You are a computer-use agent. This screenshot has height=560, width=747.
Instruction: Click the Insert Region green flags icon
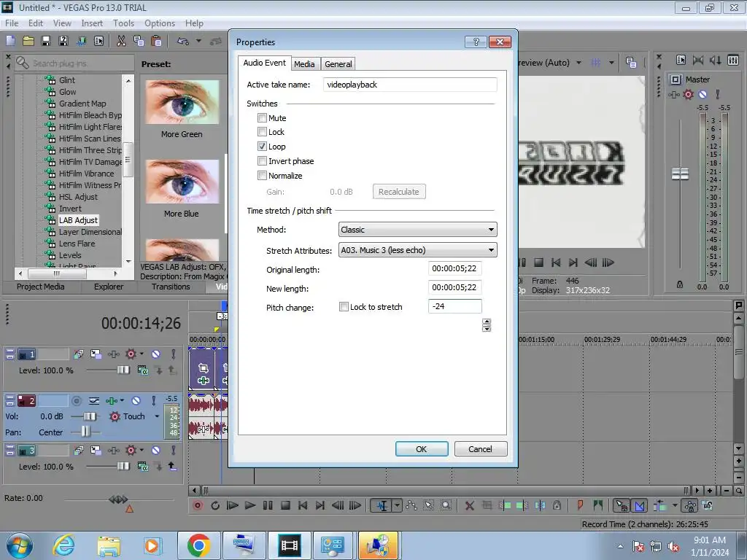(x=597, y=505)
